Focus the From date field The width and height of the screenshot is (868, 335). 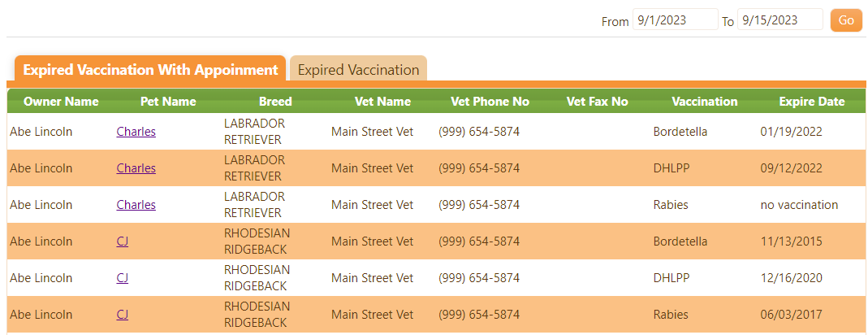676,20
